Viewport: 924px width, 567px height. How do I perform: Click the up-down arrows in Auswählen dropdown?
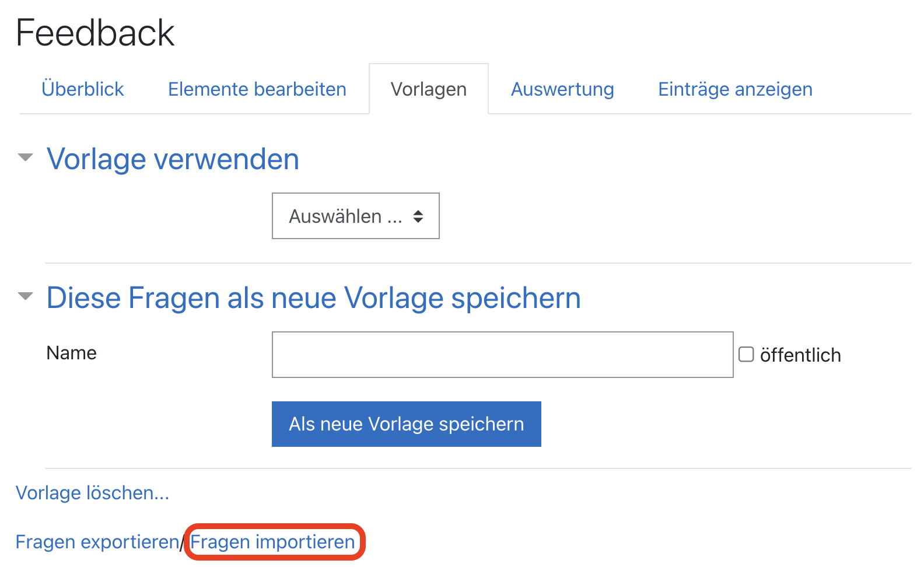pyautogui.click(x=418, y=216)
